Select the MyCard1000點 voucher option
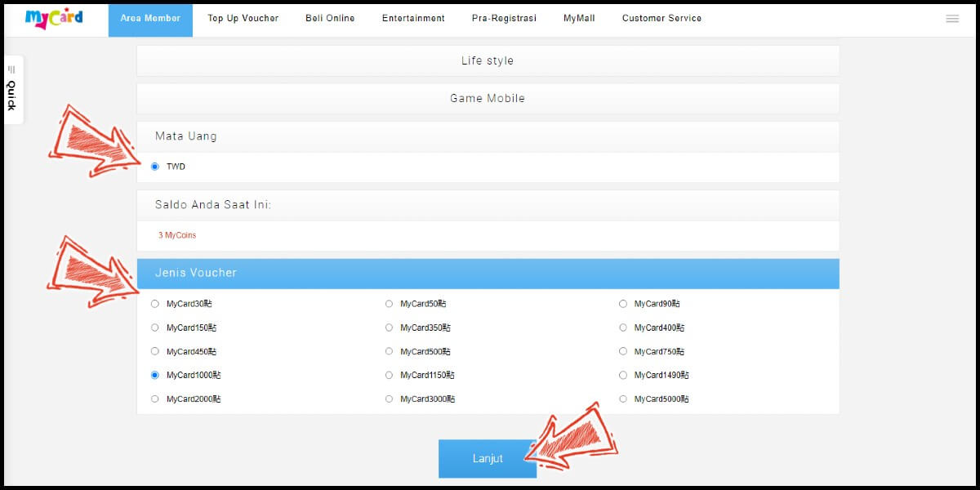Screen dimensions: 980x490 tap(155, 375)
